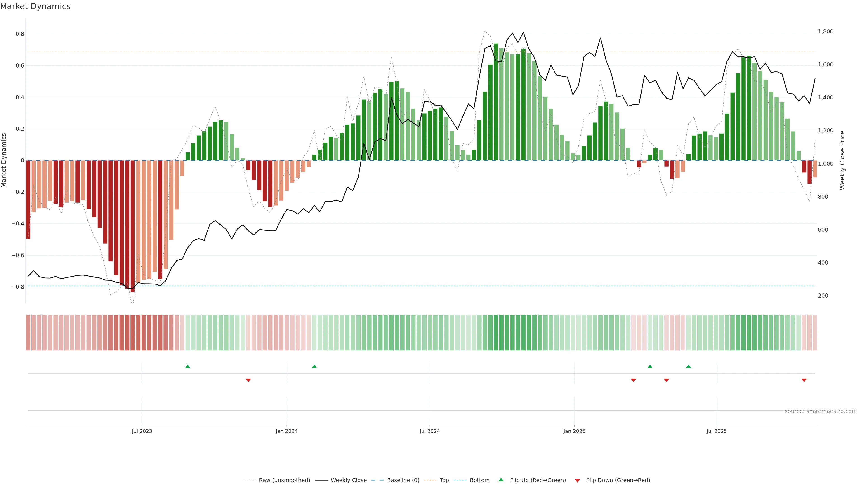Click the red down-triangle icon in legend
Screen dimensions: 868x488
coord(577,481)
